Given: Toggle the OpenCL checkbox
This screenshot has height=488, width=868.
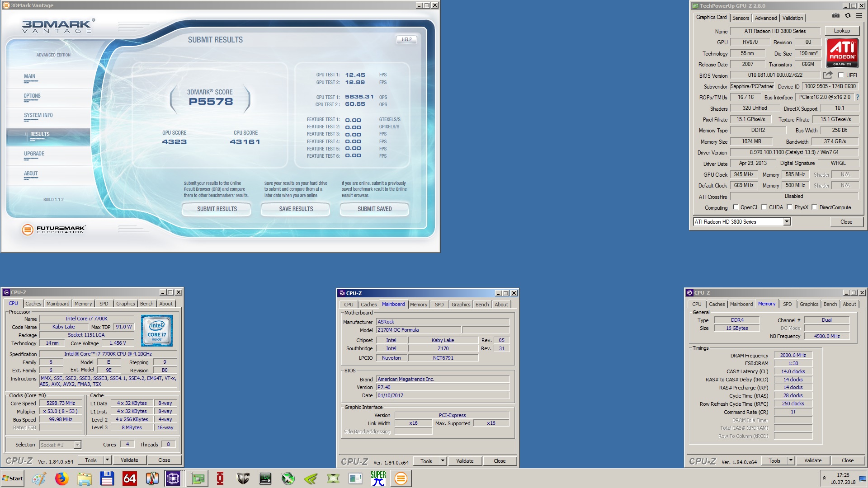Looking at the screenshot, I should tap(736, 207).
